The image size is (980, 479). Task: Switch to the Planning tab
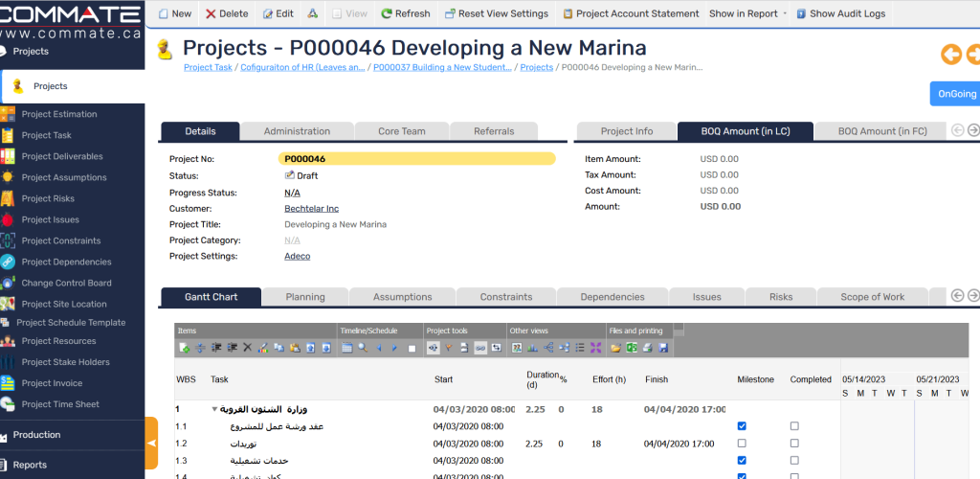[x=305, y=297]
